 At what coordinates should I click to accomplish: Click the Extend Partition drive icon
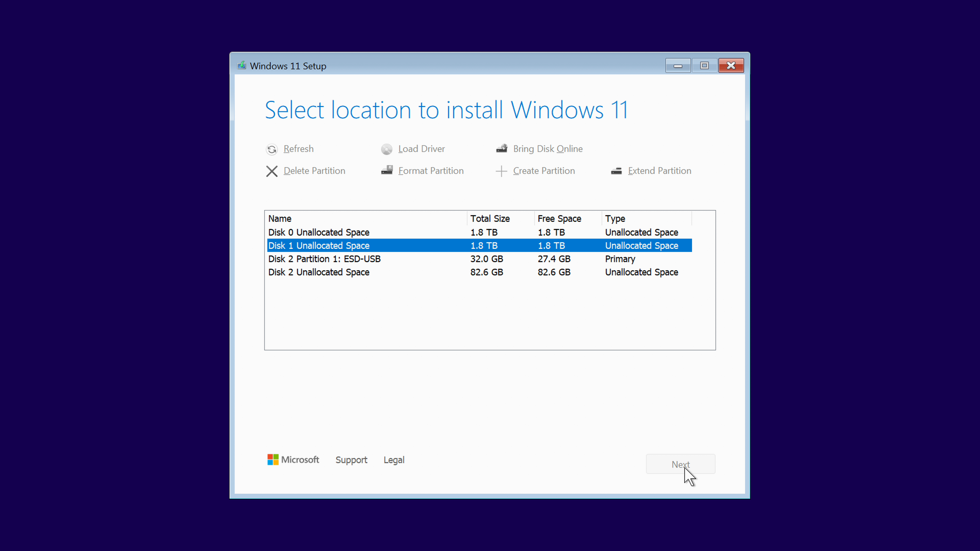point(616,171)
